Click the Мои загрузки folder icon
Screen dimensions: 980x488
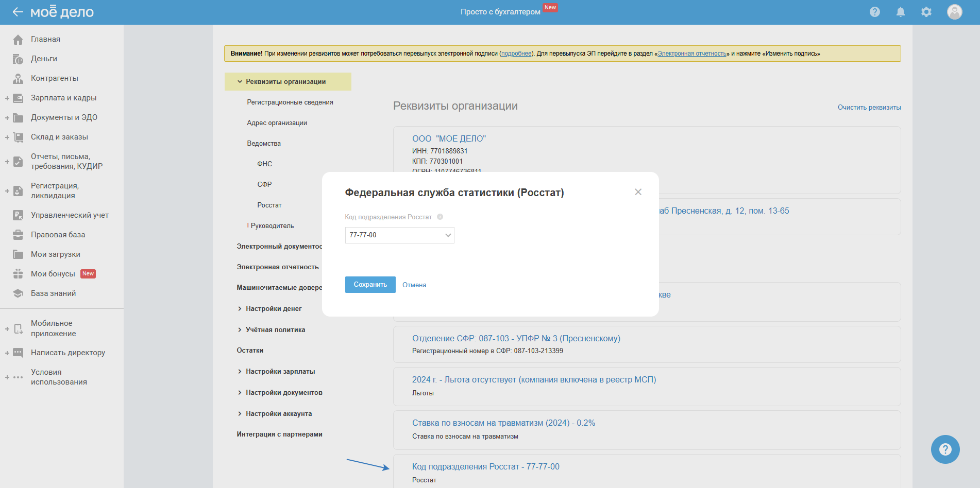tap(18, 255)
